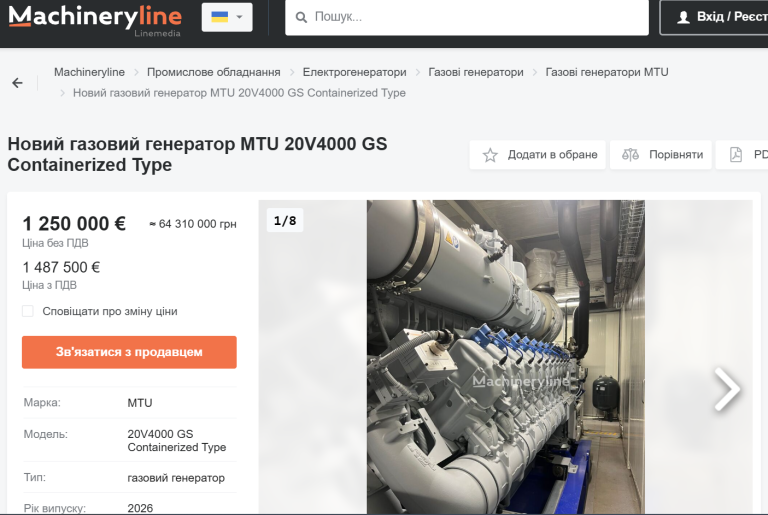Click the 20V4000 GS Containerized Type model value
Screen dimensions: 768x515
click(177, 441)
